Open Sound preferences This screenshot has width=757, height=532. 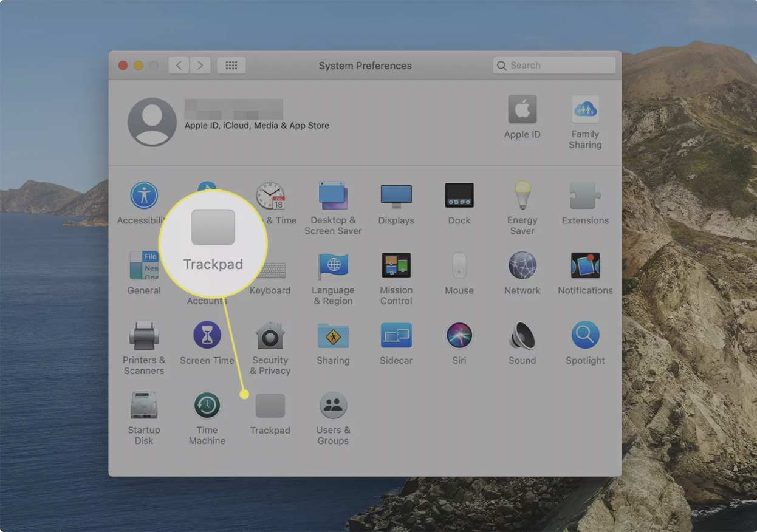click(522, 336)
